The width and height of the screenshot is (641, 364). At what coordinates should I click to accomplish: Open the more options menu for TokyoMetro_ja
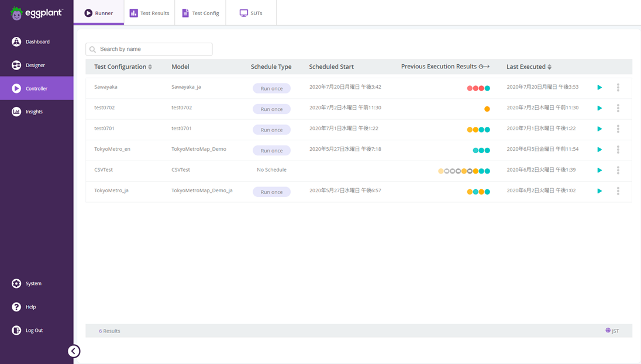point(618,191)
